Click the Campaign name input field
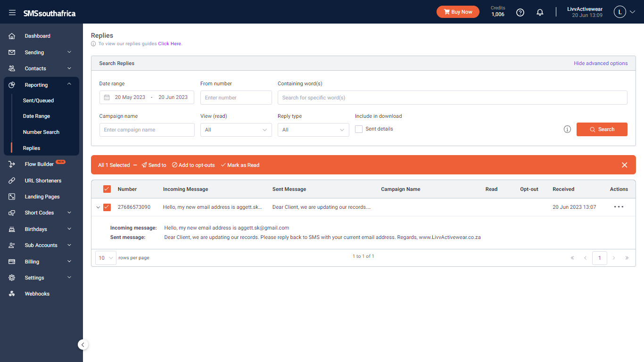644x362 pixels. point(147,130)
